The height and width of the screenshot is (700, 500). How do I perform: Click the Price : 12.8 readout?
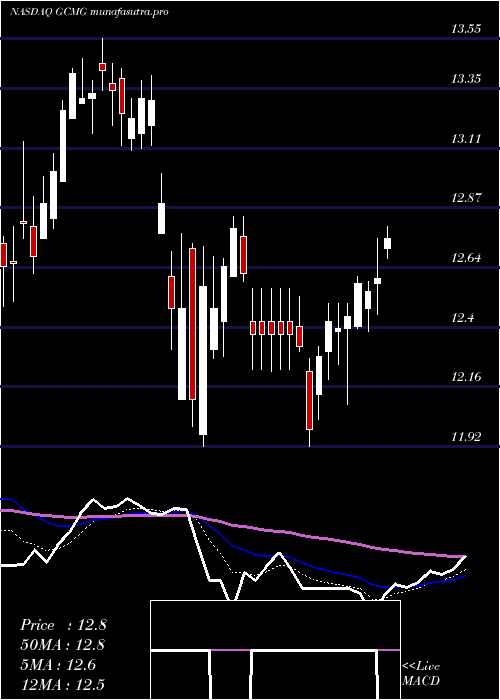tap(63, 625)
